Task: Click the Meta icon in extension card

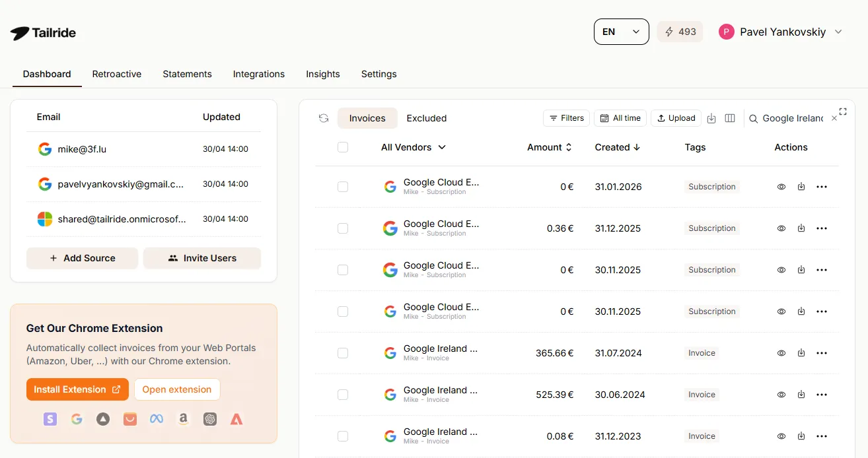Action: pos(157,418)
